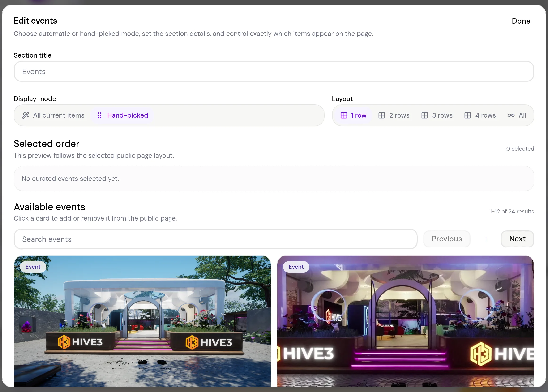
Task: Click the page number 1 indicator
Action: tap(486, 239)
